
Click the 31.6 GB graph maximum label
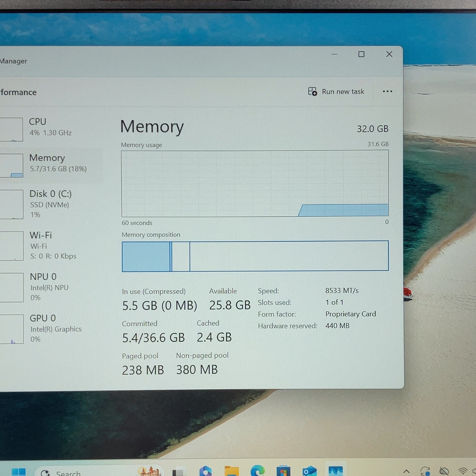378,144
